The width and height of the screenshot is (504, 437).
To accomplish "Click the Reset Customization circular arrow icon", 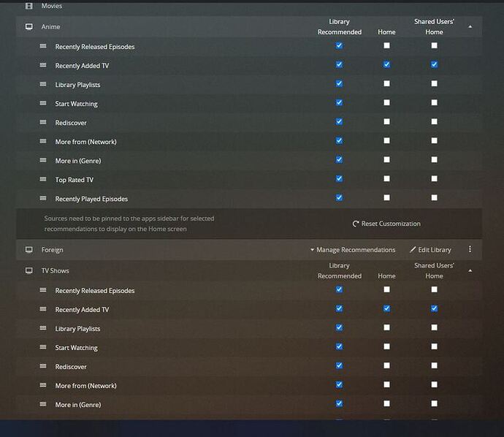I will (356, 224).
